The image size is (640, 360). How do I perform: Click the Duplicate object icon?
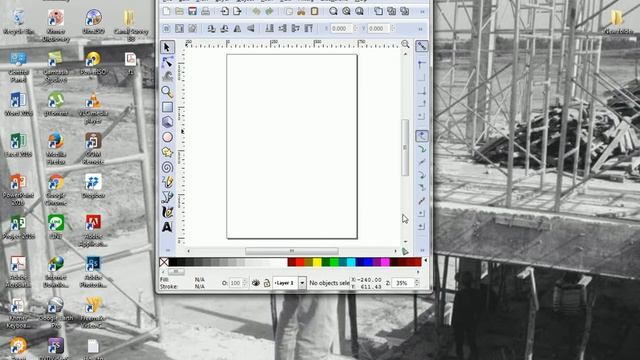(x=378, y=11)
